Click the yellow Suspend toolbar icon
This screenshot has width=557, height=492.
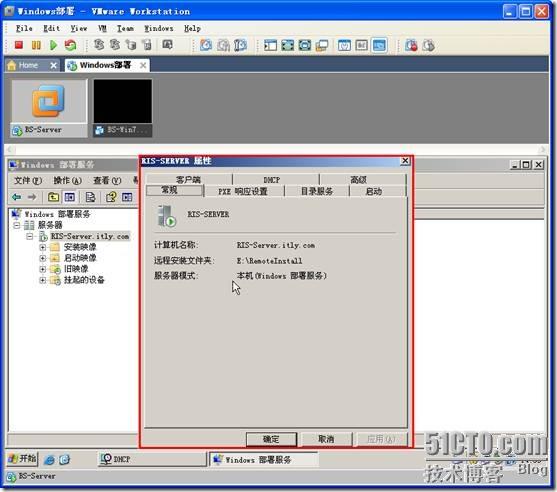pos(36,45)
